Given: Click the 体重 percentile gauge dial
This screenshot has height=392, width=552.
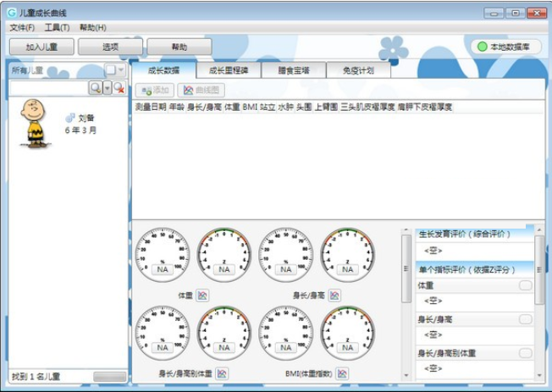Looking at the screenshot, I should 163,255.
